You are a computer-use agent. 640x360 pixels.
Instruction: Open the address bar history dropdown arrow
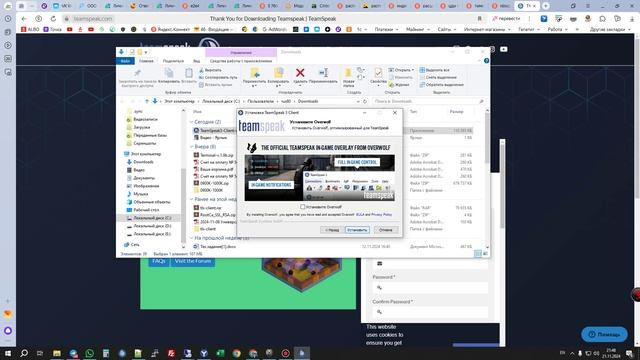point(358,101)
